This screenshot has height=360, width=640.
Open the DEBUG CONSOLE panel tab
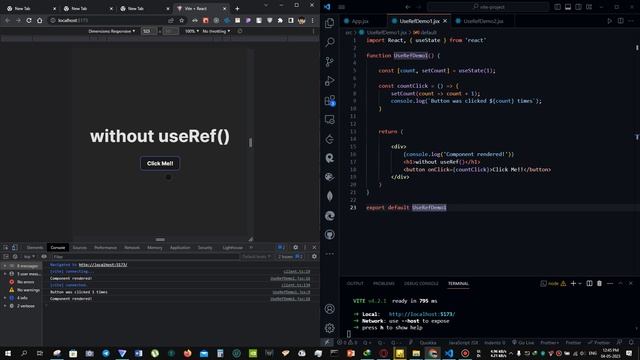[421, 283]
